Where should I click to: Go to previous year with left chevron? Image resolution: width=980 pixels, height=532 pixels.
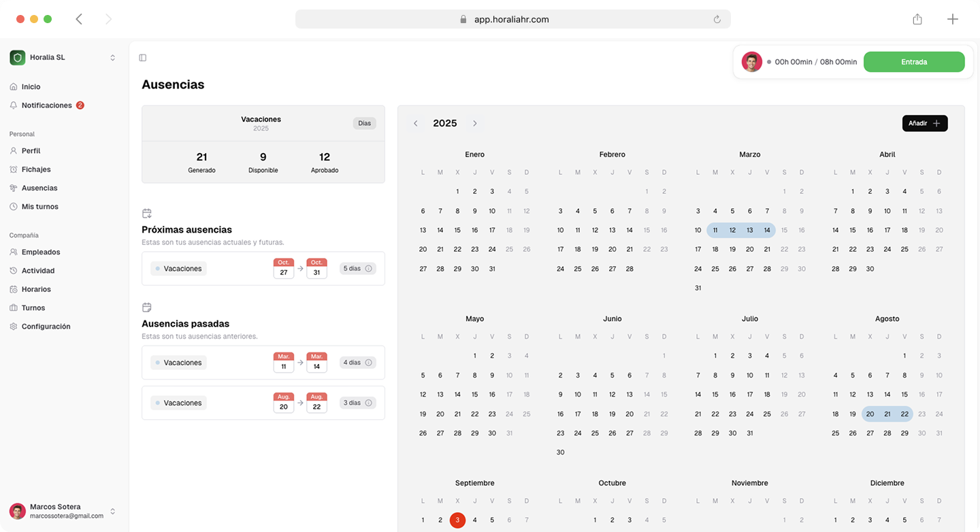416,123
